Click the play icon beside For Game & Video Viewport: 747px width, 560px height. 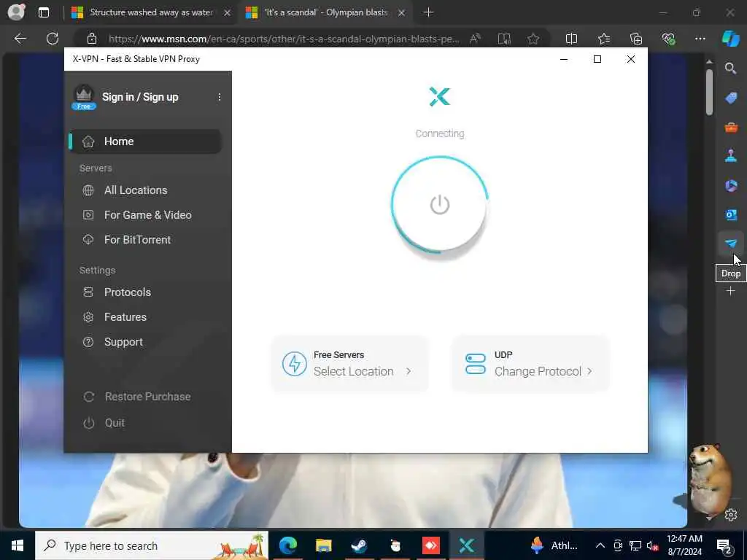88,215
